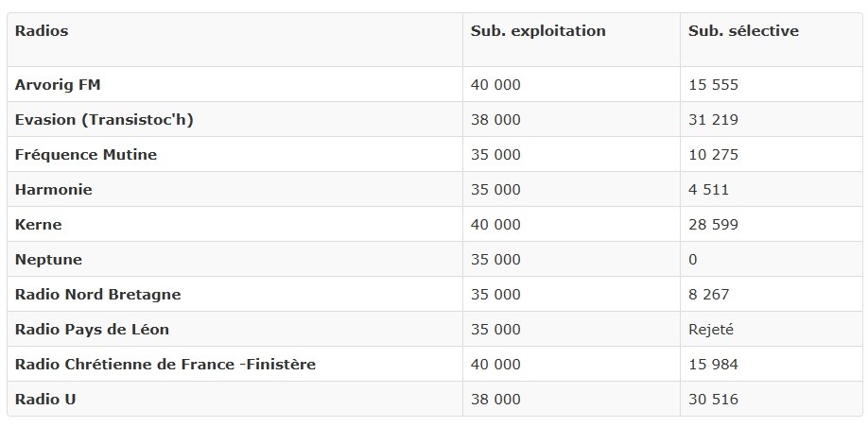
Task: Select the 28 599 value for Kerne
Action: point(713,225)
